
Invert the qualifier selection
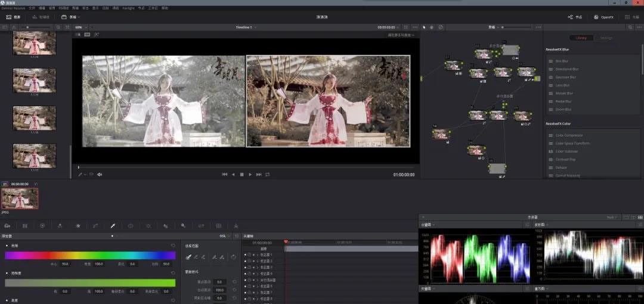233,257
